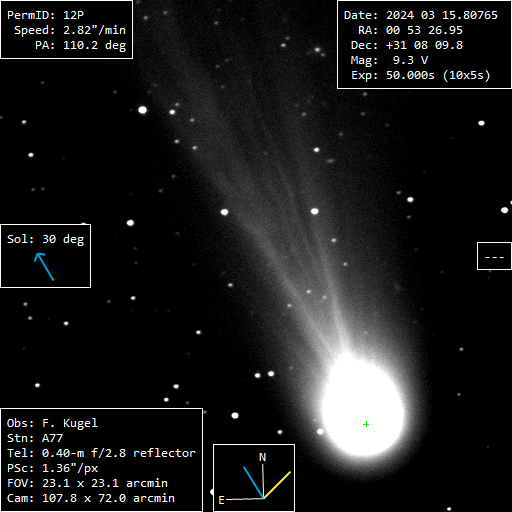Image resolution: width=512 pixels, height=512 pixels.
Task: Click the yellow motion vector line
Action: (x=277, y=485)
